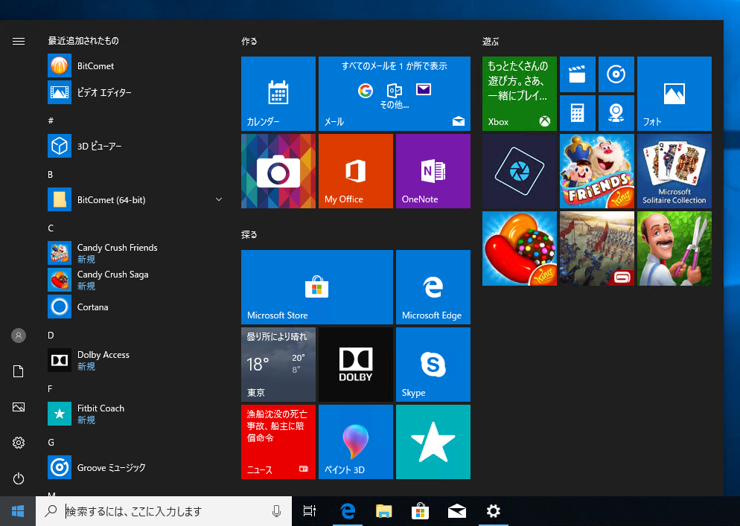
Task: Open the webcam map small tile
Action: point(616,113)
